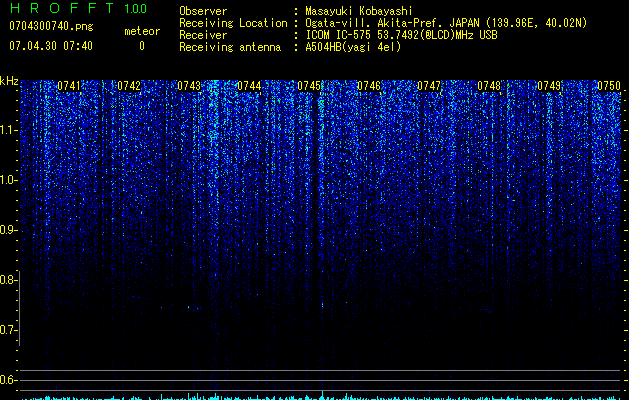Click the 0744 time marker
This screenshot has width=629, height=400.
(249, 86)
